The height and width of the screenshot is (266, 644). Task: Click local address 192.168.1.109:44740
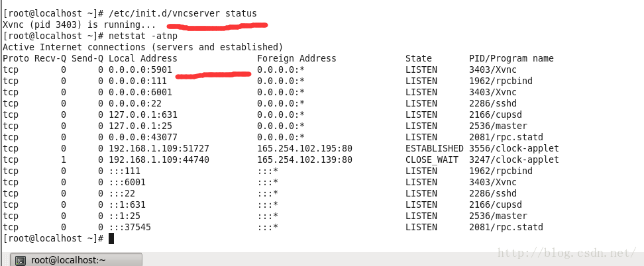(x=159, y=159)
